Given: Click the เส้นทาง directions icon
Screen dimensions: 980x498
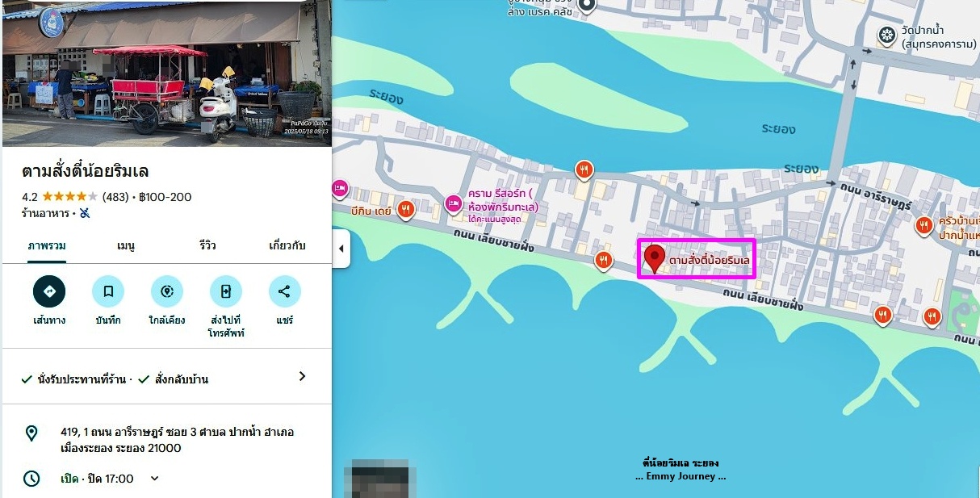Looking at the screenshot, I should tap(49, 291).
